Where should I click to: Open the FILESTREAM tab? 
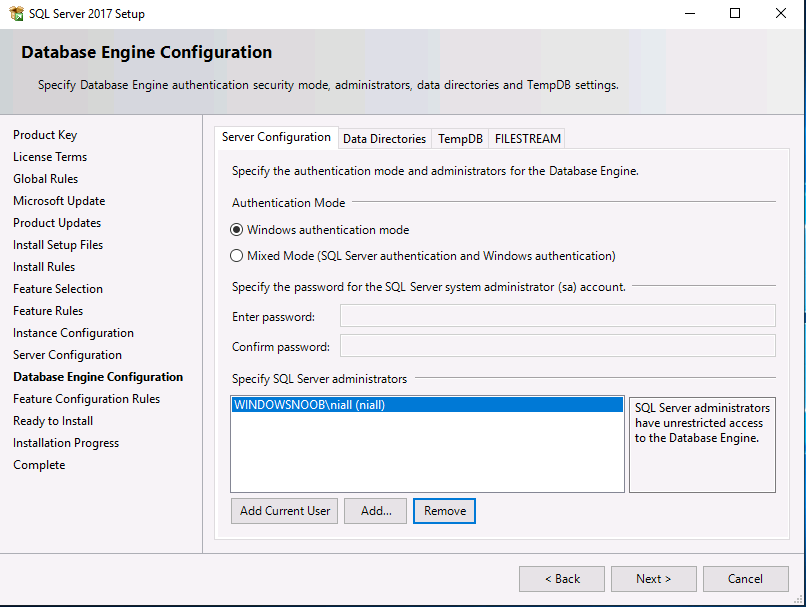[527, 139]
